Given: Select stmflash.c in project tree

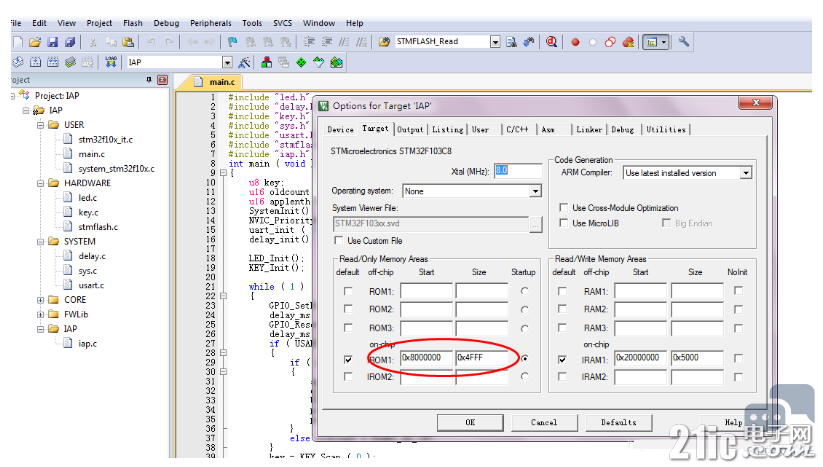Looking at the screenshot, I should (x=98, y=227).
